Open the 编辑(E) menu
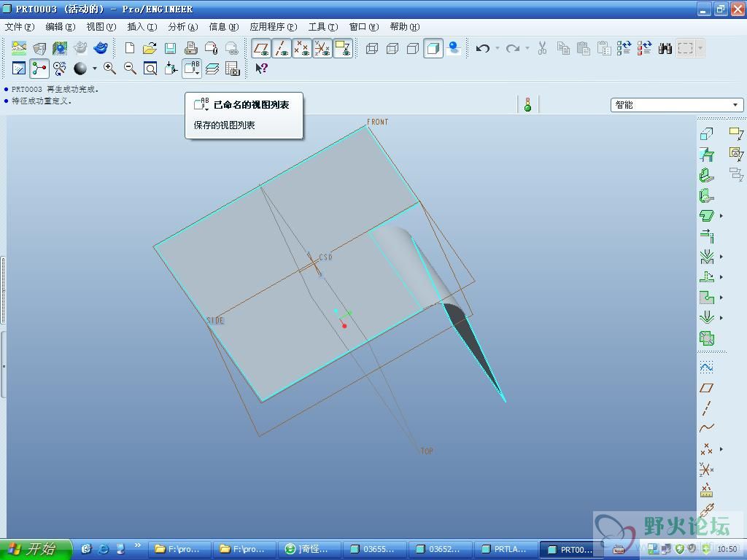This screenshot has height=560, width=747. [60, 27]
